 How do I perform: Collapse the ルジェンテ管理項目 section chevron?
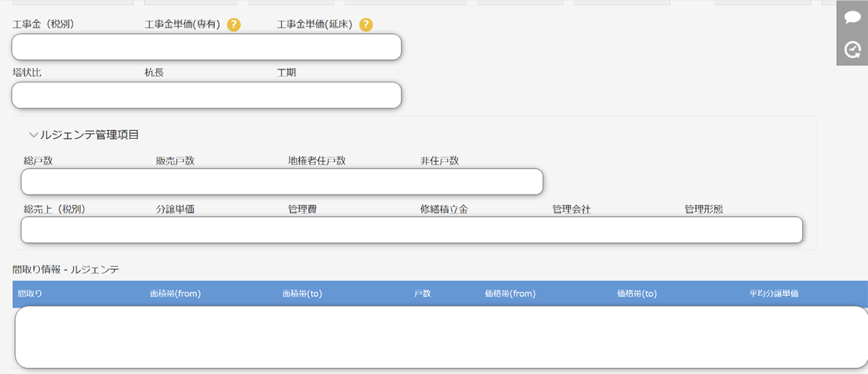click(33, 135)
